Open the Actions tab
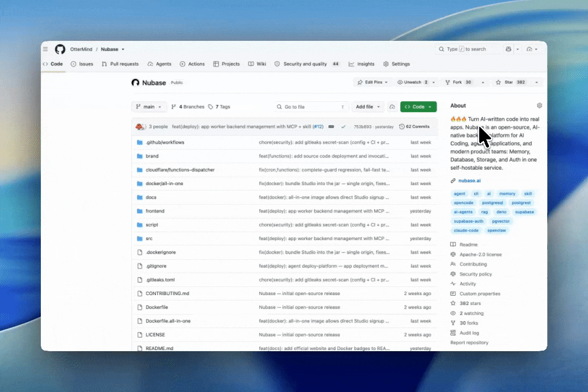Image resolution: width=588 pixels, height=392 pixels. coord(192,64)
